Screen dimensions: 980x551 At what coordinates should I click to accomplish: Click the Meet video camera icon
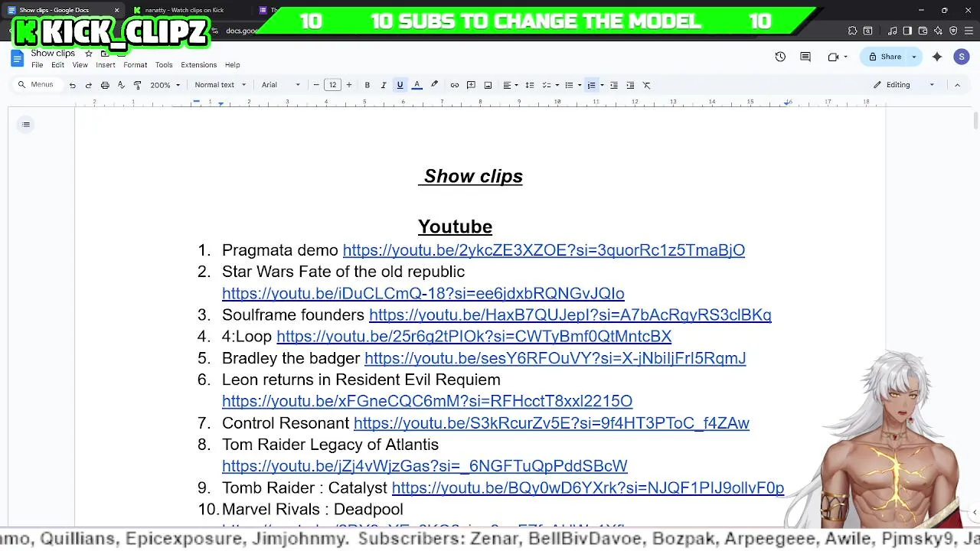coord(833,57)
